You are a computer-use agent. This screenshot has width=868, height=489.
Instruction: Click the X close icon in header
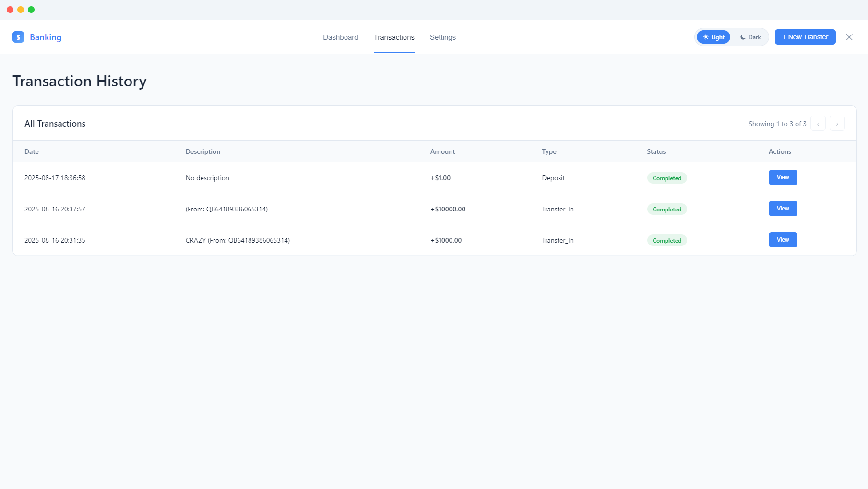point(849,37)
